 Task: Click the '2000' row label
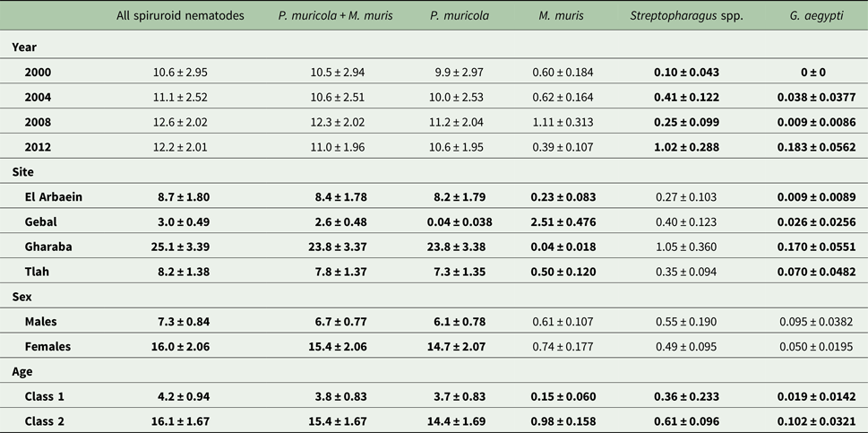pyautogui.click(x=39, y=72)
